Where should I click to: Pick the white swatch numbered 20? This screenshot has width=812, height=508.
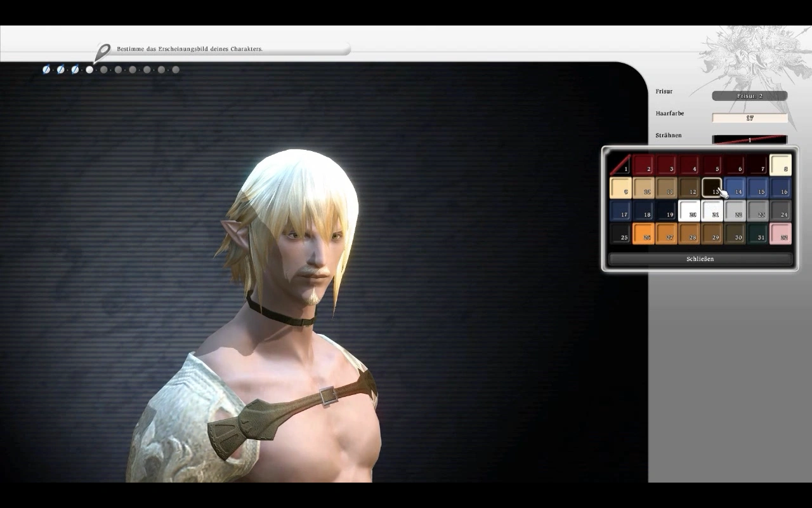point(689,211)
